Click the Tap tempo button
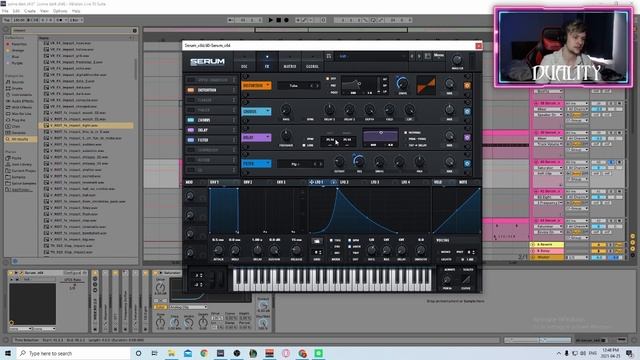640x360 pixels. [x=6, y=20]
